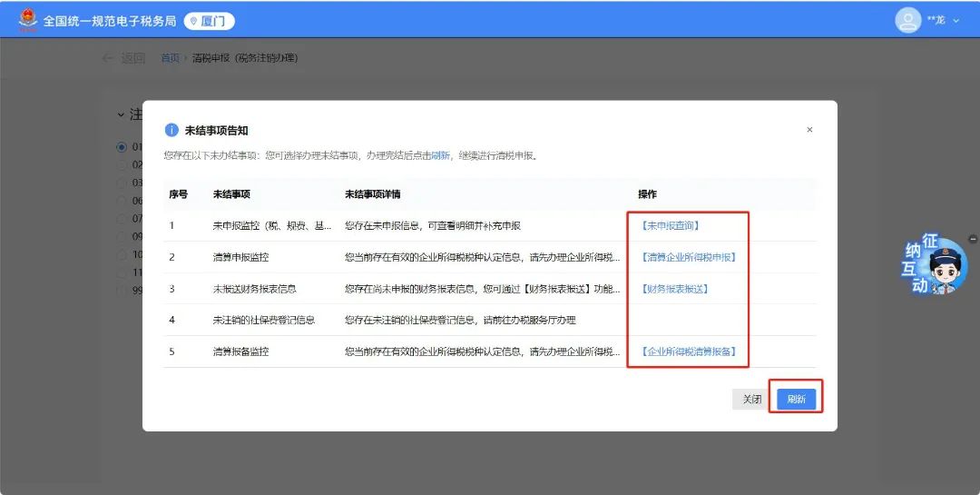Click the 清税申报 (税务注销办理) breadcrumb text

(245, 58)
